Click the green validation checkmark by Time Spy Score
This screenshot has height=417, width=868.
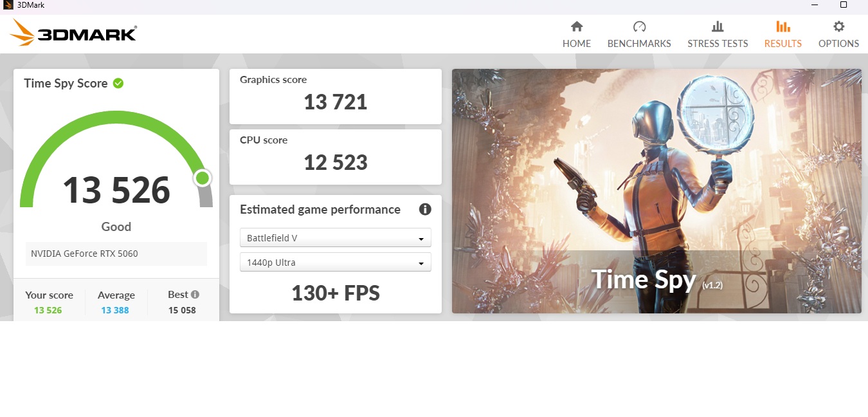click(x=118, y=83)
